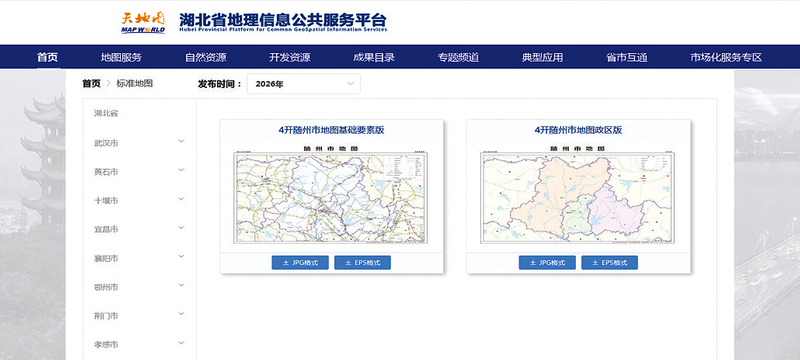Download EPS格式 of the 基础要素版 map
This screenshot has height=360, width=800.
363,263
